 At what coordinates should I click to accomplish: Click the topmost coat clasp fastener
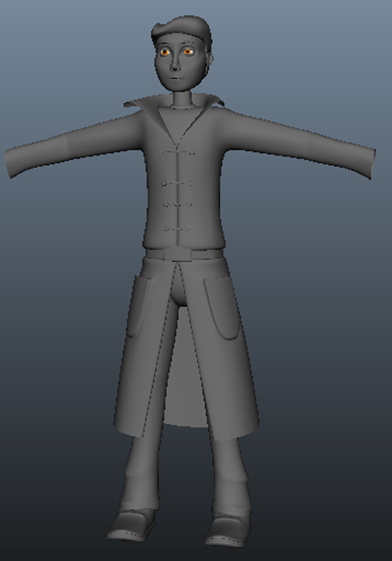pos(178,151)
